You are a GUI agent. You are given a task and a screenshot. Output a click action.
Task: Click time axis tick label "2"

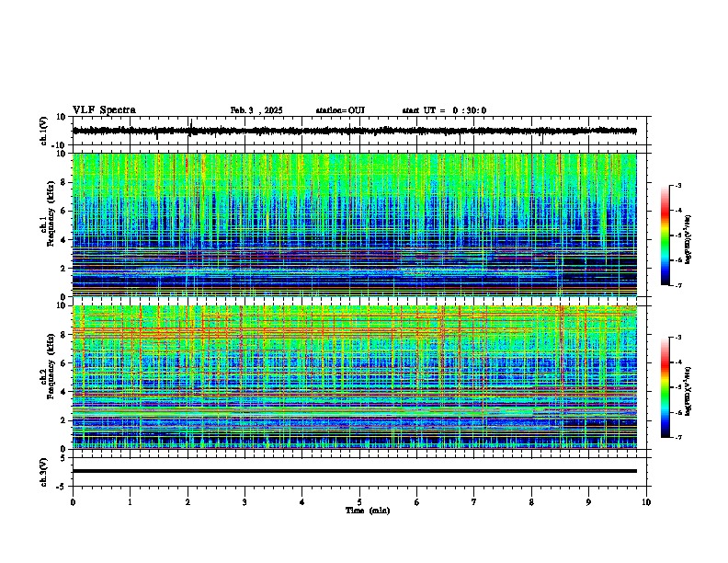tap(188, 502)
